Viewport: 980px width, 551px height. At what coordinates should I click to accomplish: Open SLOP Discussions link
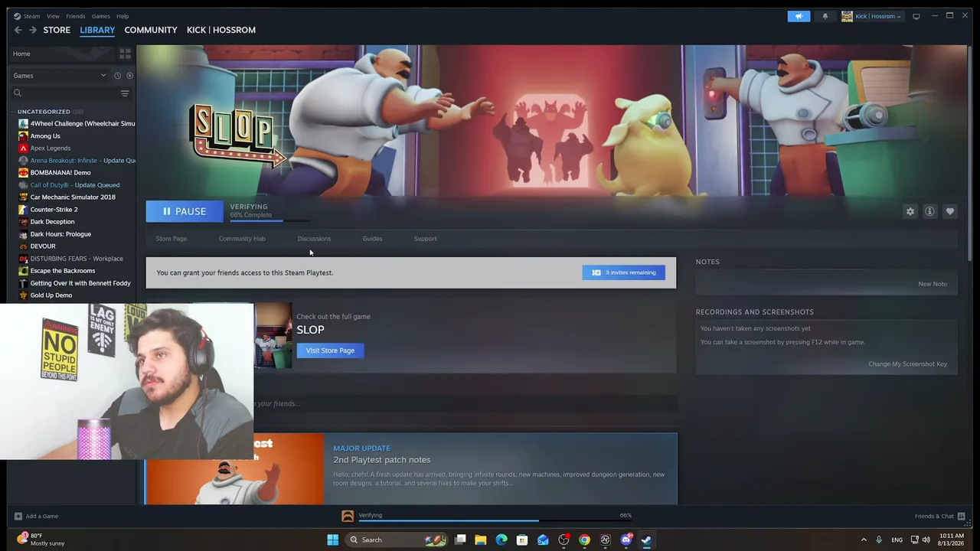coord(314,239)
